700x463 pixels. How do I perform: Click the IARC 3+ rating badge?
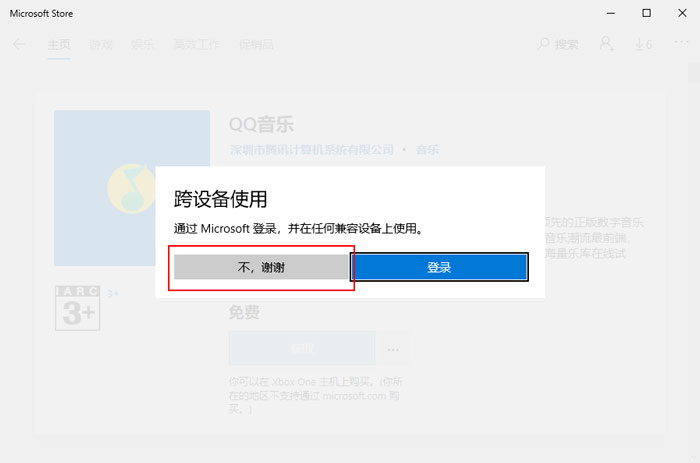coord(78,308)
